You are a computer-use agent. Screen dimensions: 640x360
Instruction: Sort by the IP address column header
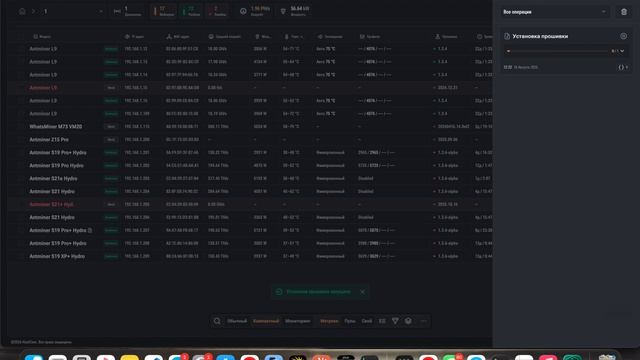[x=134, y=37]
